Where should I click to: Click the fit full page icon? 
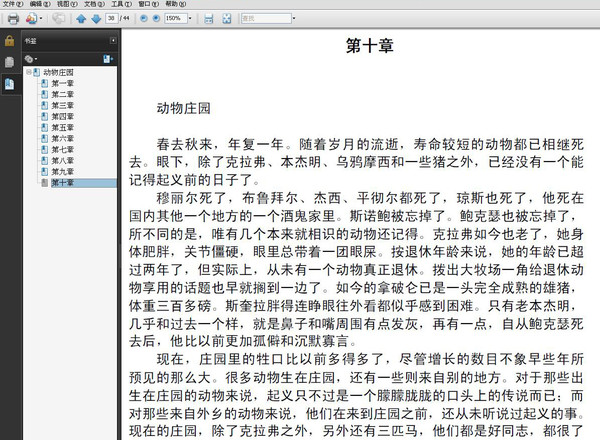pyautogui.click(x=227, y=18)
